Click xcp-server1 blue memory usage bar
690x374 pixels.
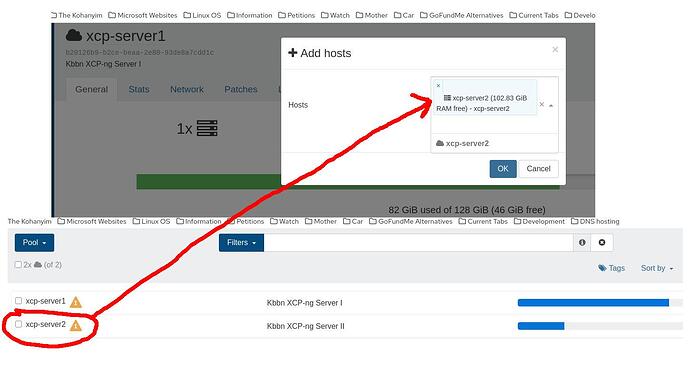(593, 302)
